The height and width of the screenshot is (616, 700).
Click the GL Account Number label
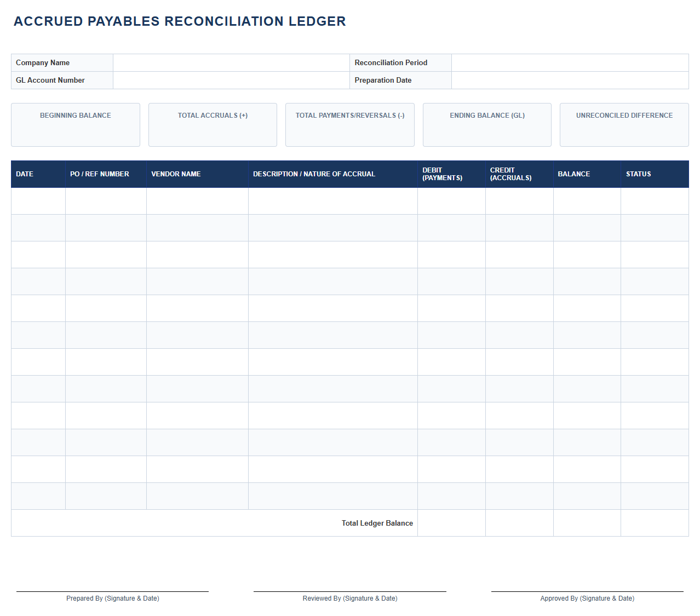tap(50, 80)
